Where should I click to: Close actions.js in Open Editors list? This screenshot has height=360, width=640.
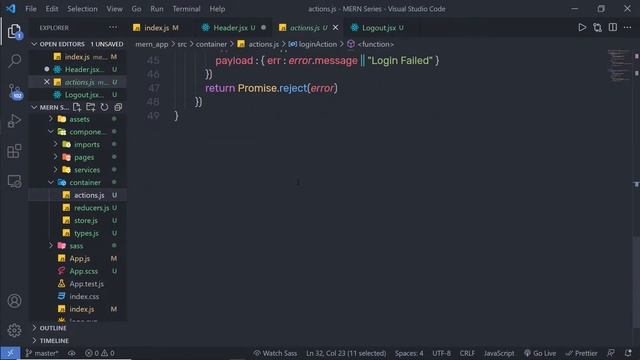(47, 82)
